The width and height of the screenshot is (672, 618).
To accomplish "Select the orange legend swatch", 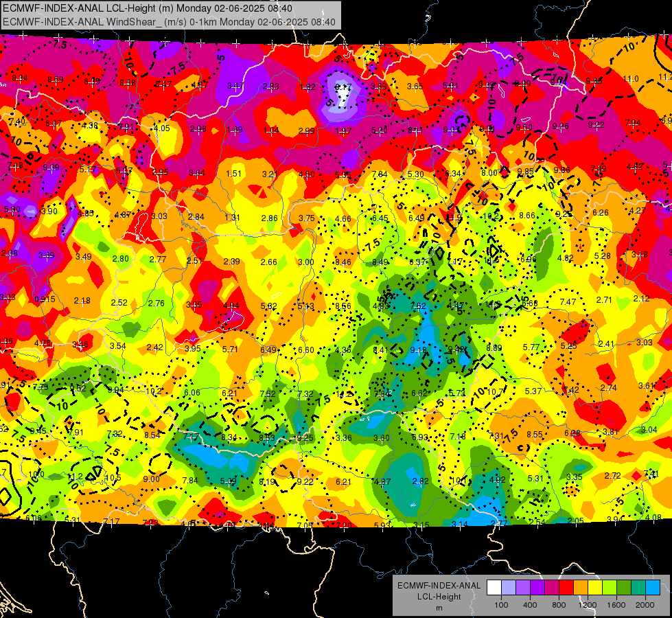I will pos(581,588).
